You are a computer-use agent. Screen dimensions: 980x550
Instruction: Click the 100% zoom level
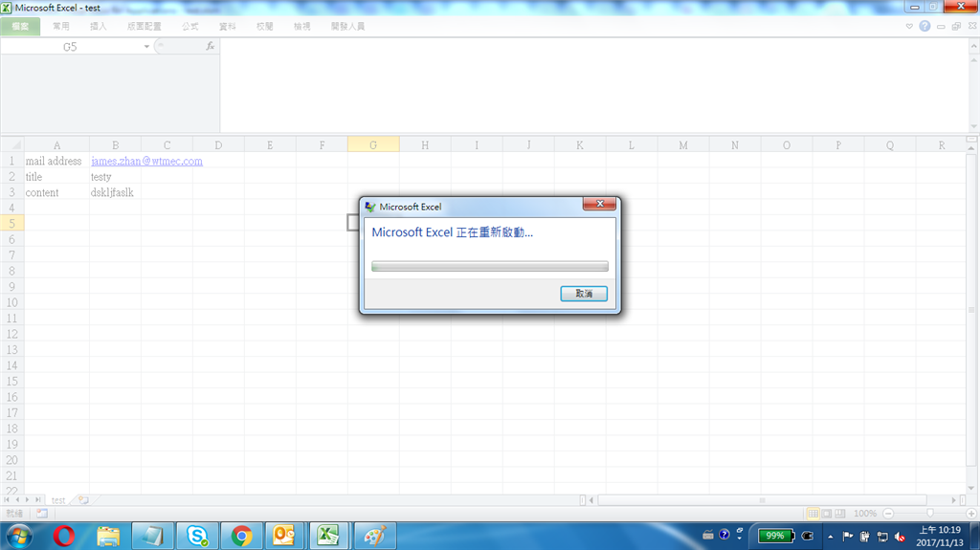pyautogui.click(x=865, y=513)
